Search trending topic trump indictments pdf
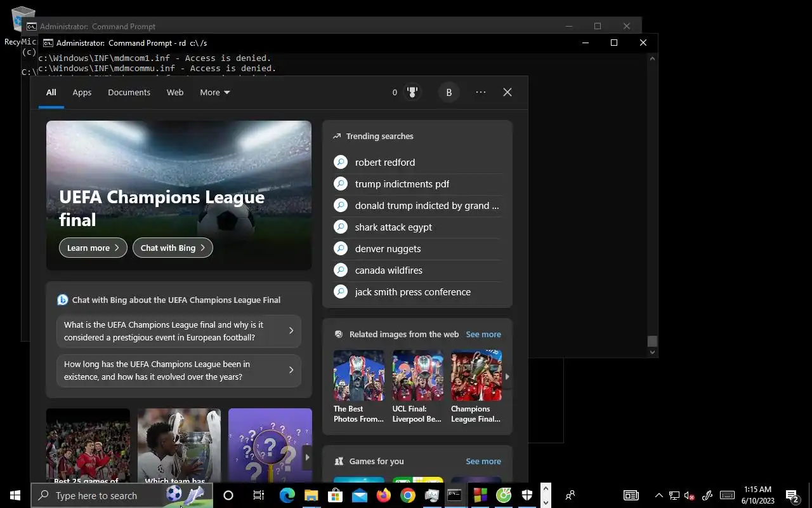 point(417,184)
